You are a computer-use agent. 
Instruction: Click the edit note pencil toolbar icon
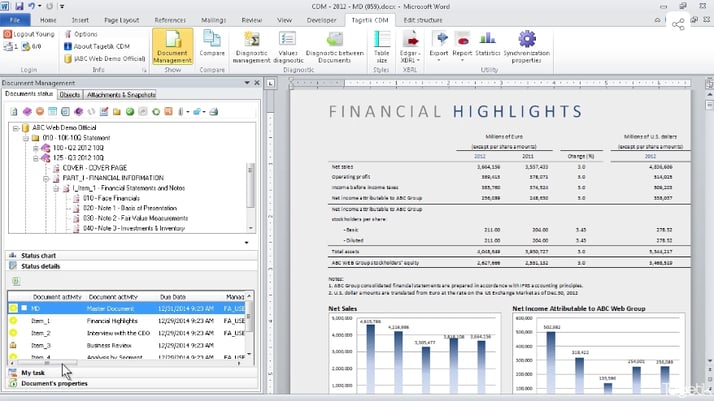(104, 112)
